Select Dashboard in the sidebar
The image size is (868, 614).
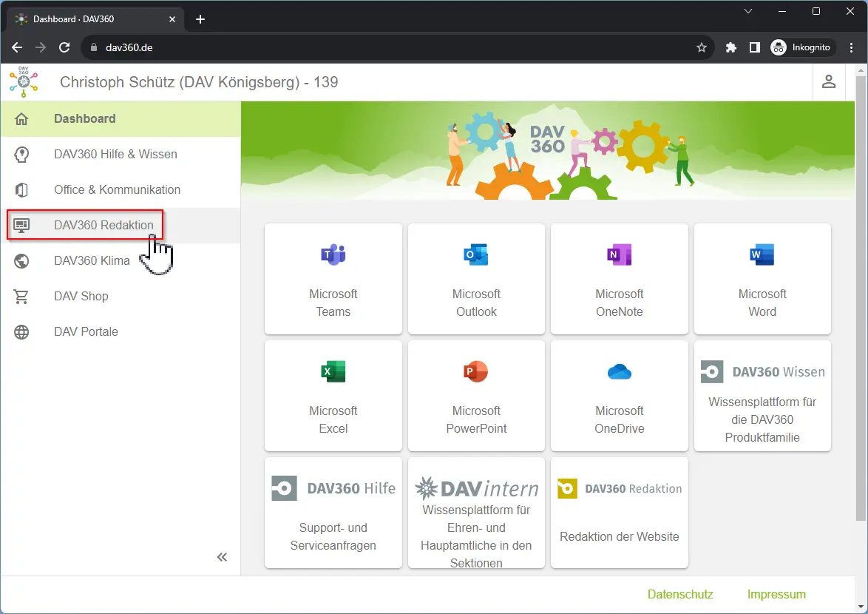tap(84, 118)
